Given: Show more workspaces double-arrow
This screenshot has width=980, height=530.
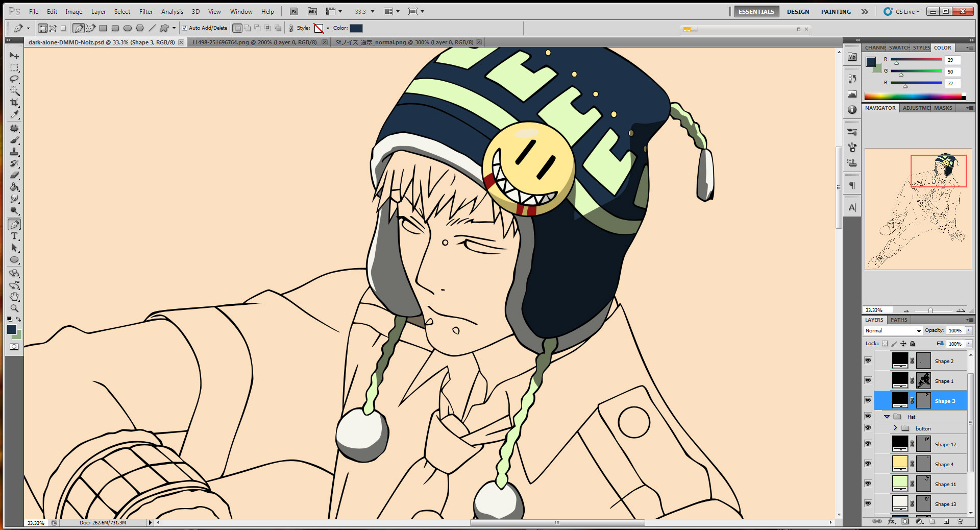Looking at the screenshot, I should tap(864, 12).
